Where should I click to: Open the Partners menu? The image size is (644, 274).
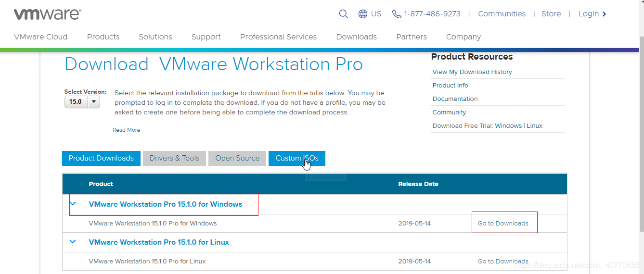412,37
